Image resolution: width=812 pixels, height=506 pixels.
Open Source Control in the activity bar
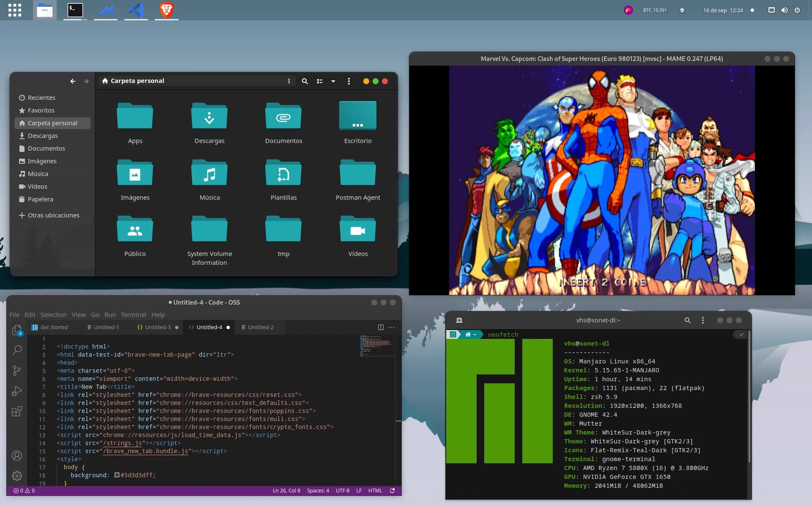coord(17,371)
